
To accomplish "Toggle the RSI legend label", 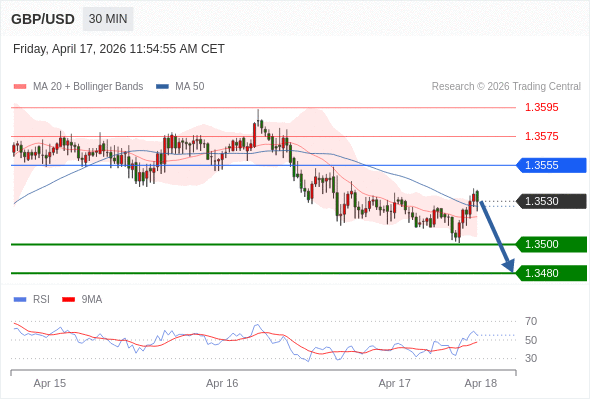I will point(41,300).
